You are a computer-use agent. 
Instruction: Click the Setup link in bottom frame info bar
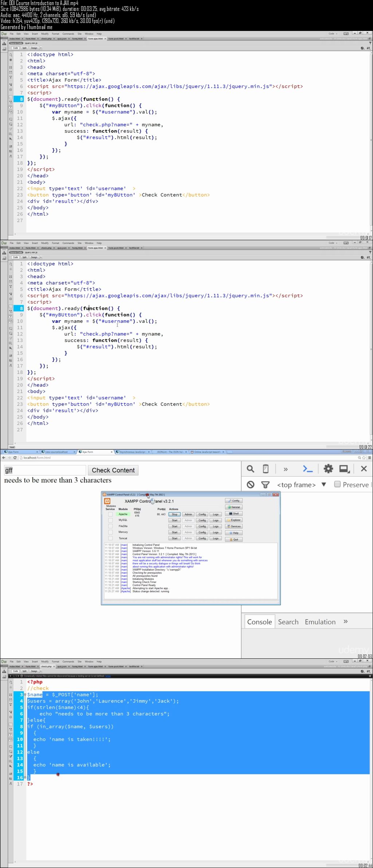click(x=108, y=676)
